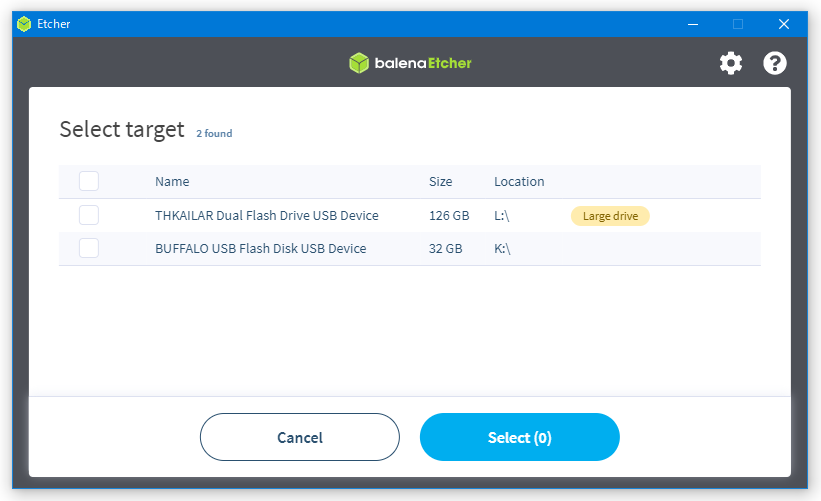The width and height of the screenshot is (821, 501).
Task: Select BUFFALO USB Flash Disk USB Device name
Action: click(x=260, y=249)
